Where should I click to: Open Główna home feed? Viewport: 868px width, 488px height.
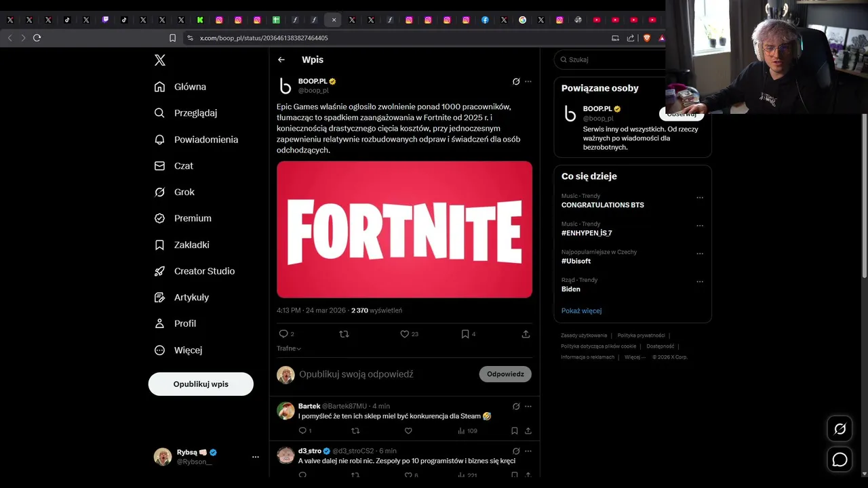pos(180,87)
